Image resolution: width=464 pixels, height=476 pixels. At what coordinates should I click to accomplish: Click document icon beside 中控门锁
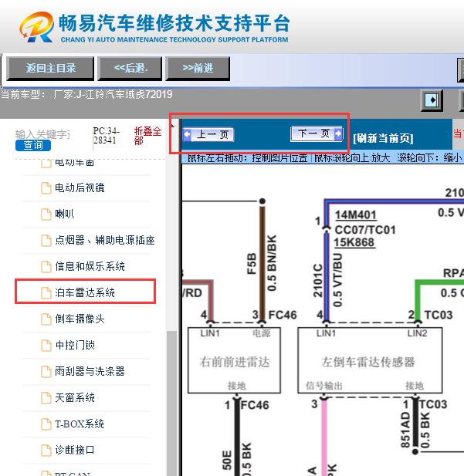46,346
